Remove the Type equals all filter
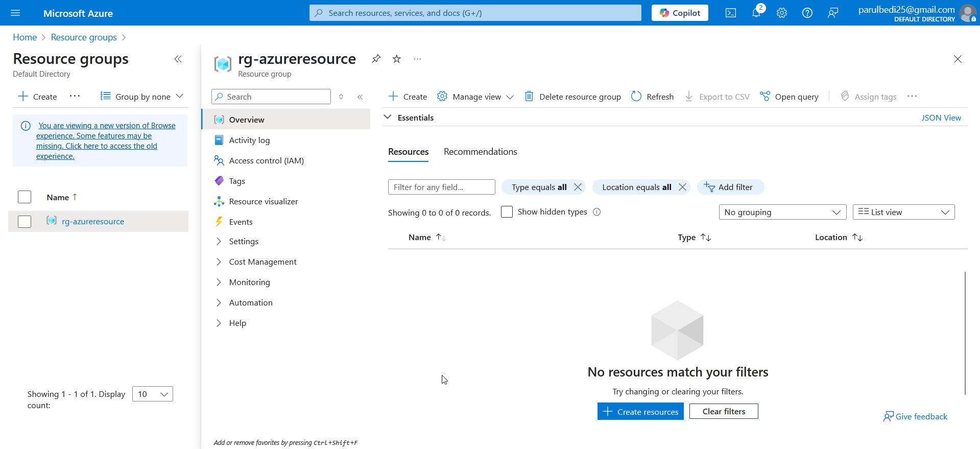Image resolution: width=980 pixels, height=449 pixels. [x=578, y=187]
